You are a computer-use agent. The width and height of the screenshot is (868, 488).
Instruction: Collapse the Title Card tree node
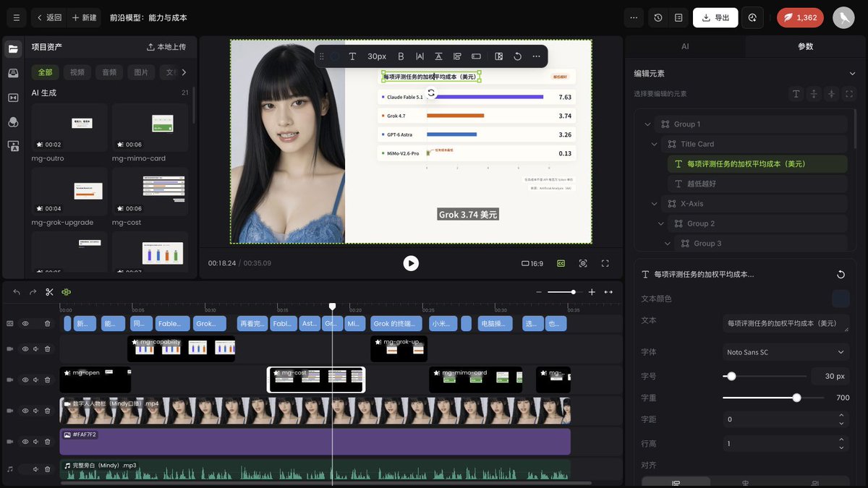tap(655, 144)
